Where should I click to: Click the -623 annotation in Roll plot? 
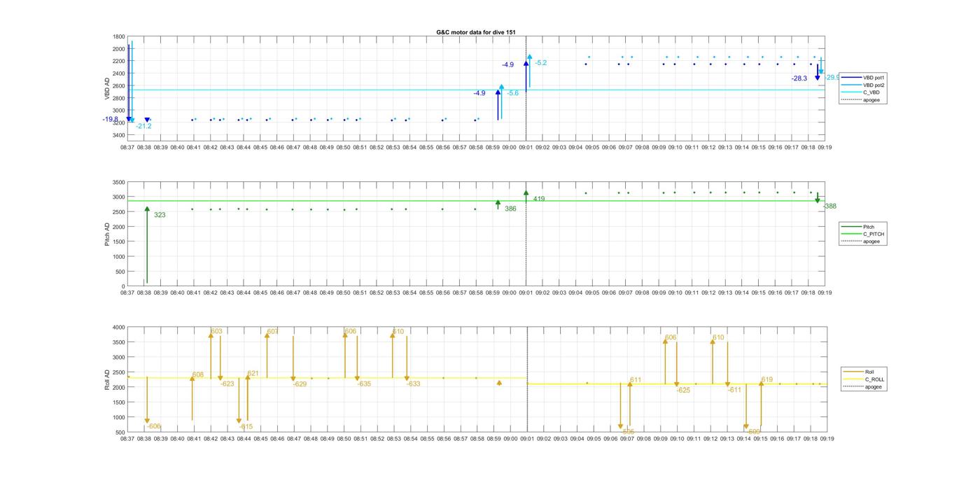click(227, 384)
